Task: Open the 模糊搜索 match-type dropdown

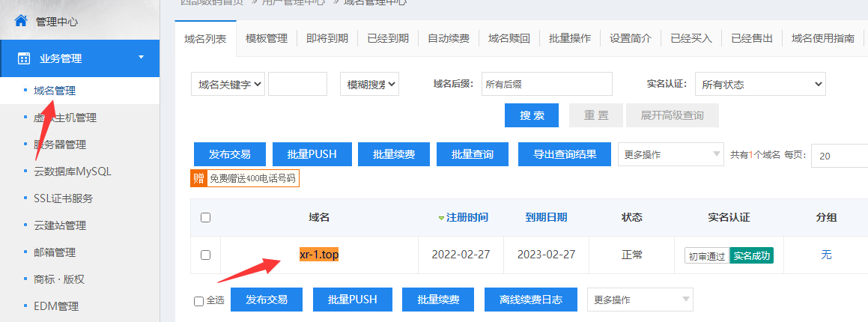Action: pos(370,84)
